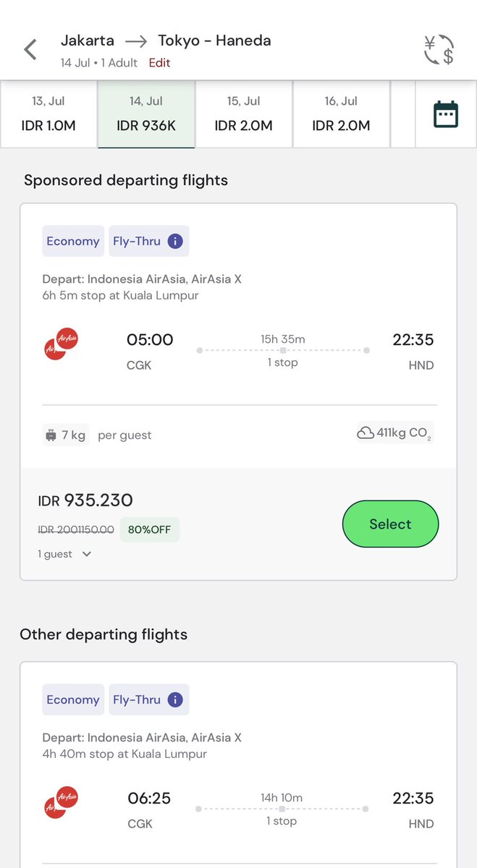The height and width of the screenshot is (868, 477).
Task: Open the calendar date picker icon
Action: coord(445,114)
